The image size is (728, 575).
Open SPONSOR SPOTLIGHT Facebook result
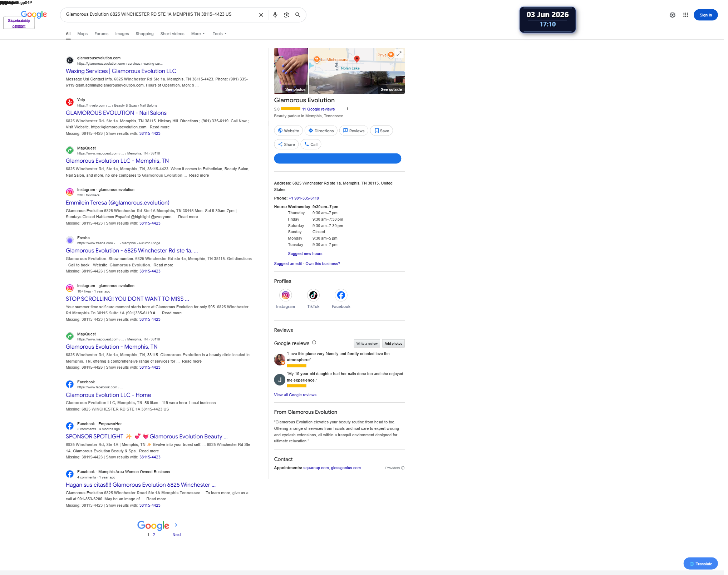(x=147, y=437)
